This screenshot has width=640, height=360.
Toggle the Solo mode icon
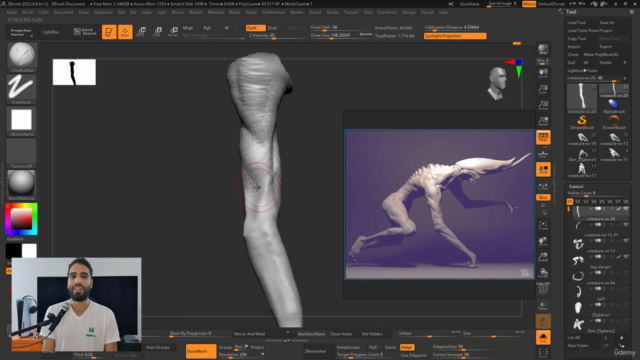[x=543, y=338]
